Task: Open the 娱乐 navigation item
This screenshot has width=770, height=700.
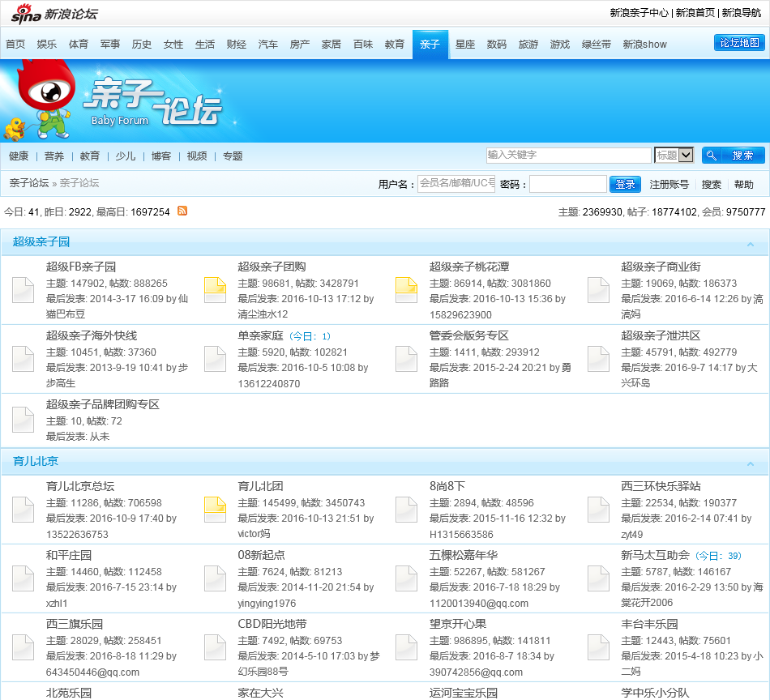Action: [x=47, y=45]
